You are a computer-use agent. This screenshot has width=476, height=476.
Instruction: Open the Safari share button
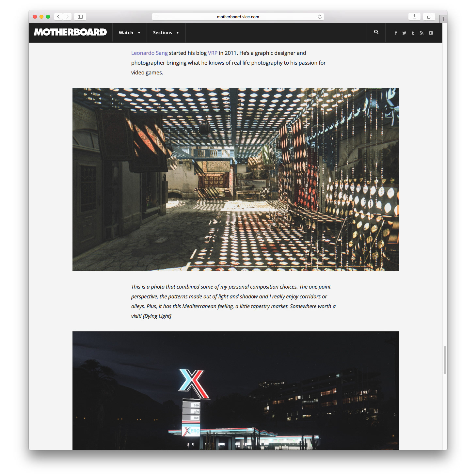(414, 17)
